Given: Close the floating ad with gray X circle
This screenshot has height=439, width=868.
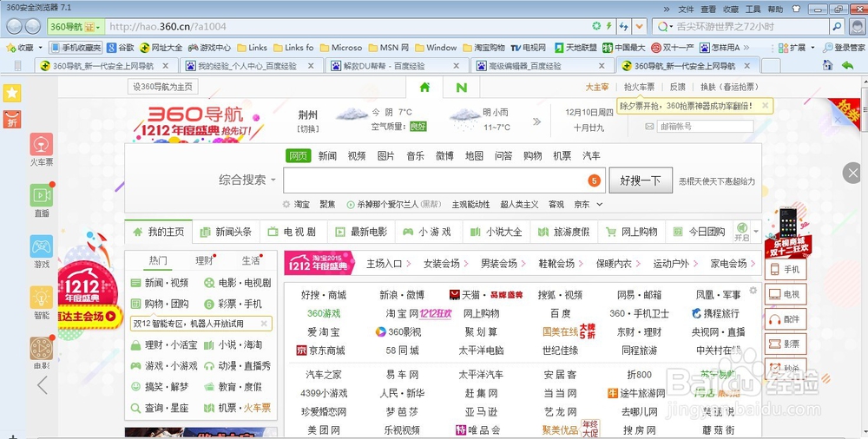Looking at the screenshot, I should [x=852, y=174].
